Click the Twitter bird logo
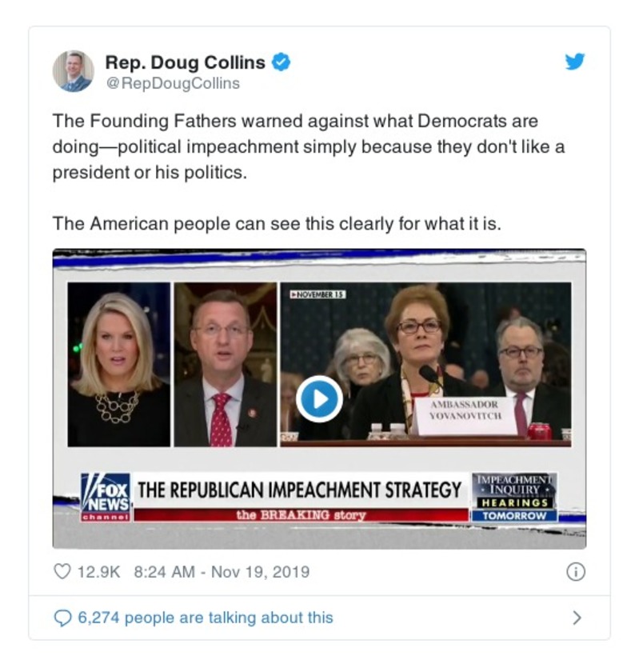639x672 pixels. 575,62
